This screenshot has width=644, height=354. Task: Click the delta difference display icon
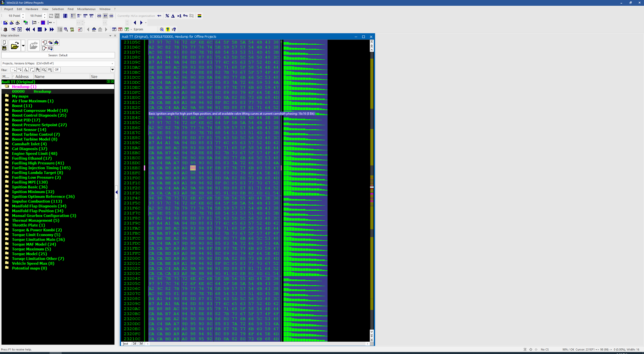pos(173,16)
